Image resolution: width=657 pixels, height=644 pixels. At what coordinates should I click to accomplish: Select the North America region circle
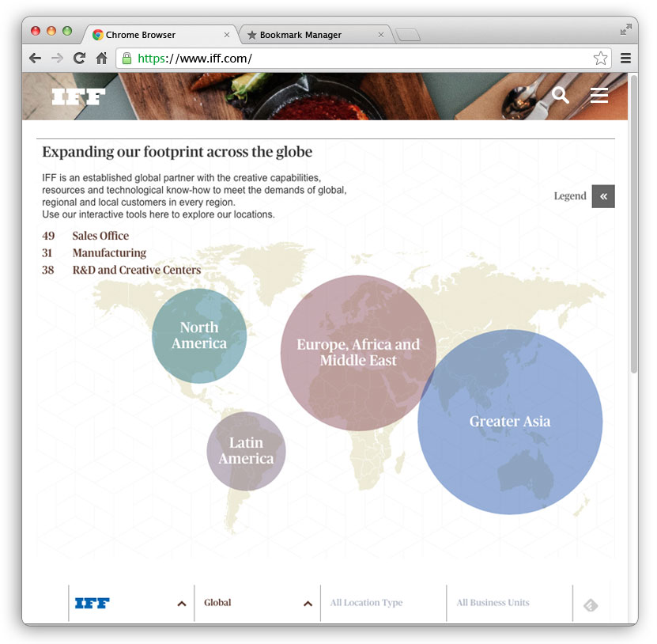pos(199,335)
